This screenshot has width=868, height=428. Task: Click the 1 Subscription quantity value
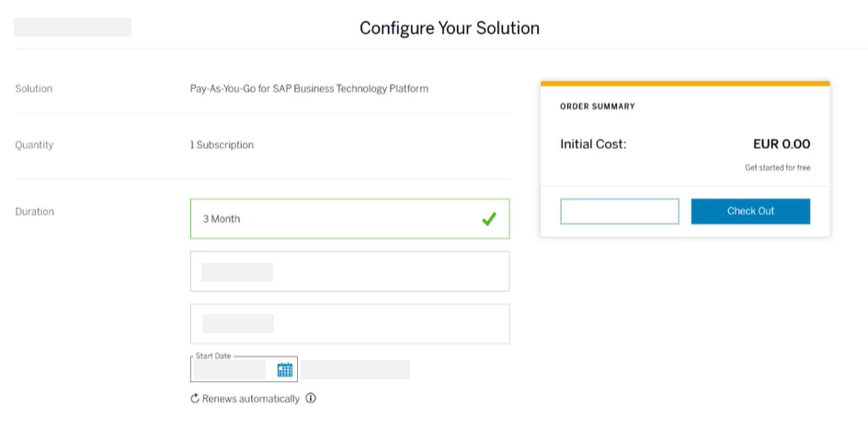222,145
